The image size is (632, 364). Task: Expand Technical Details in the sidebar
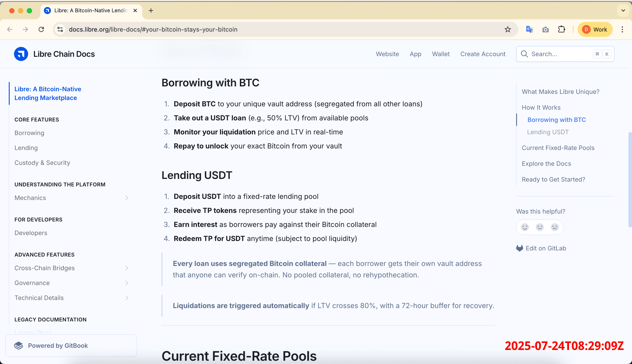(127, 298)
